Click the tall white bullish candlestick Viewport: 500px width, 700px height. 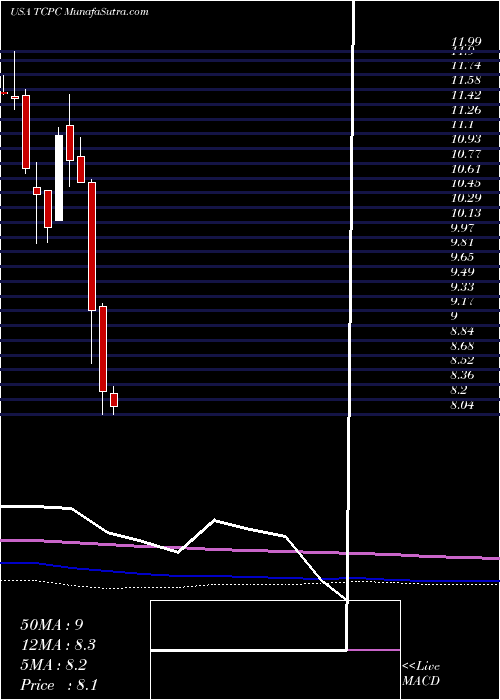tap(59, 178)
